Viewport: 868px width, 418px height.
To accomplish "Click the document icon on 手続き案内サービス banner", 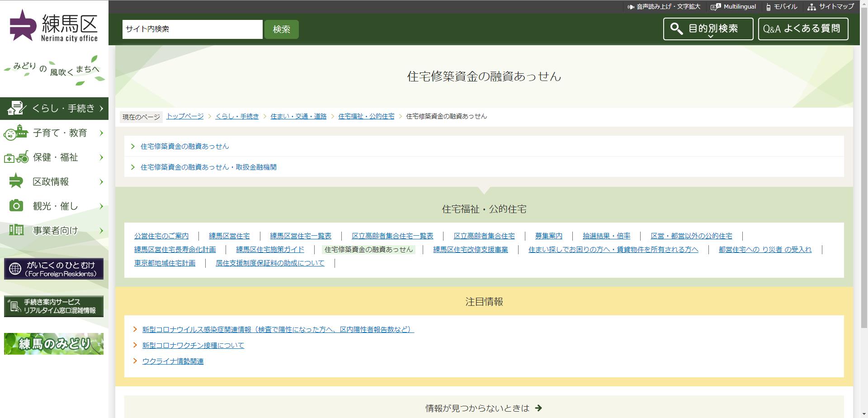I will 14,306.
